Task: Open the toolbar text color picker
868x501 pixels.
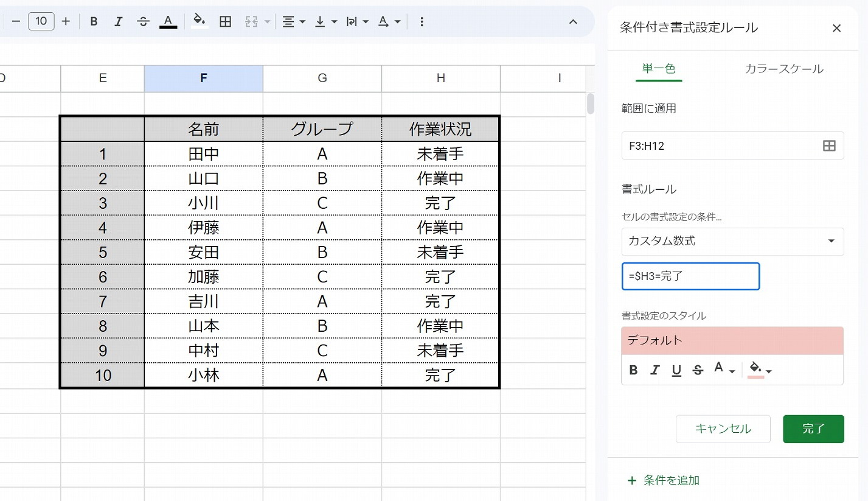Action: (x=168, y=22)
